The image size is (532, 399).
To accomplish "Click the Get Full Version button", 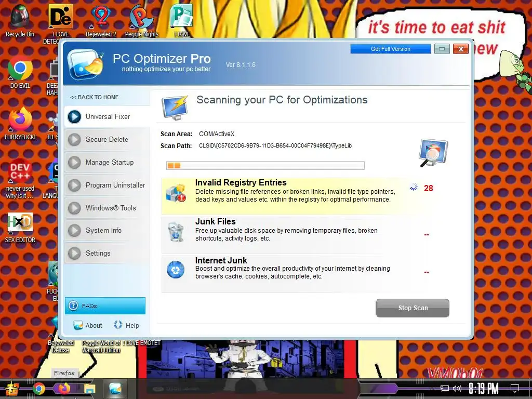I will 391,49.
